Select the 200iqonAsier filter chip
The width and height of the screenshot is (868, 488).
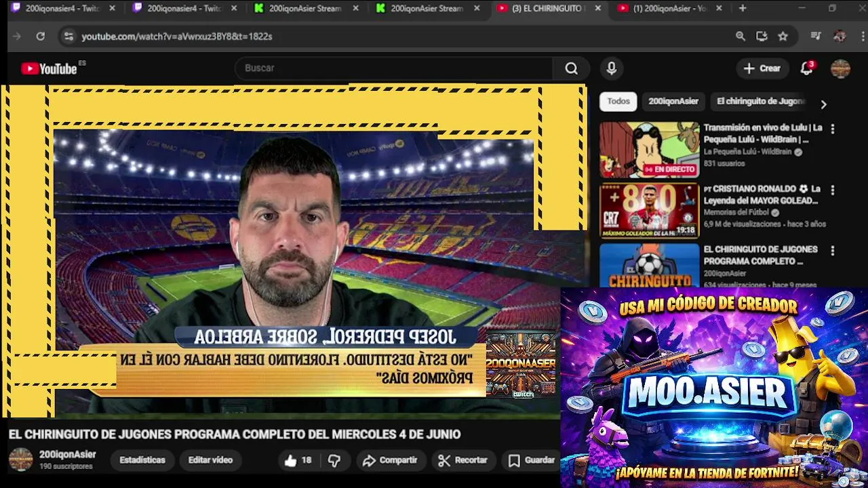673,101
